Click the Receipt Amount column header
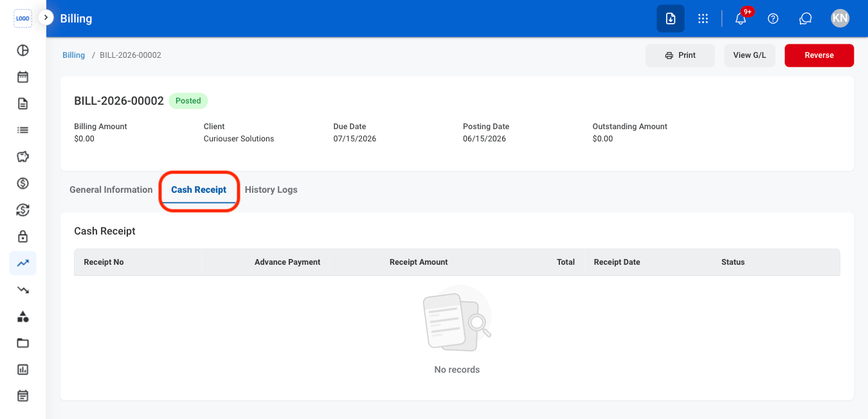868x419 pixels. click(419, 262)
